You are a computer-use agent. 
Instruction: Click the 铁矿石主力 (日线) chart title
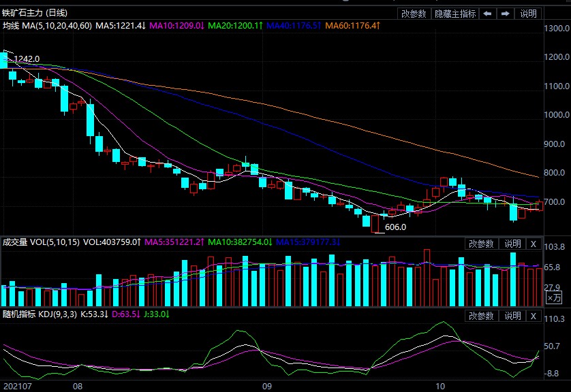point(35,13)
